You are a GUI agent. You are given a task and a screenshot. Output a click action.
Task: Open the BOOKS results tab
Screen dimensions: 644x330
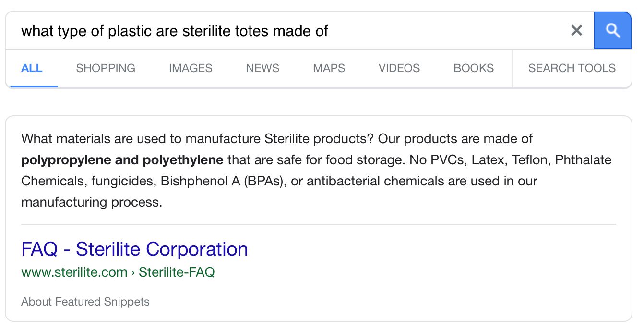[473, 68]
